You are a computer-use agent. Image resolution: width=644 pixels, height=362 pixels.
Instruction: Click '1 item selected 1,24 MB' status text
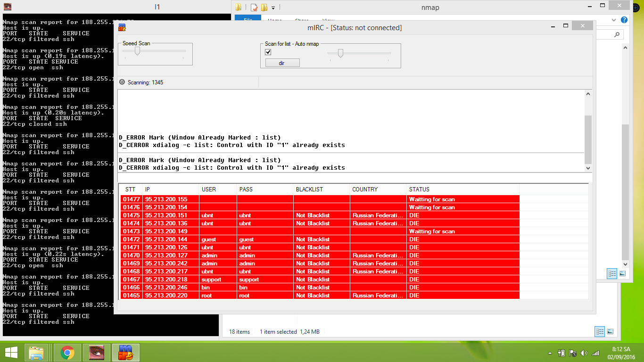[x=289, y=332]
